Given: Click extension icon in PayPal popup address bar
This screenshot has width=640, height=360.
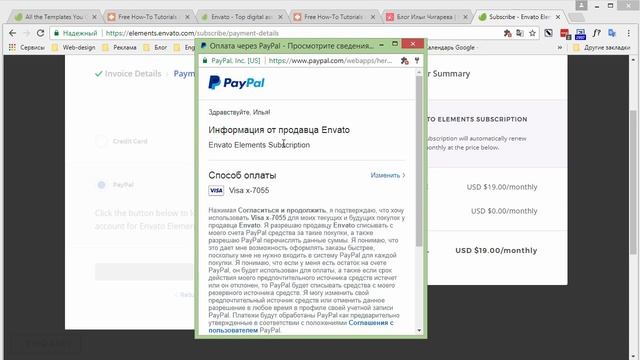Looking at the screenshot, I should coord(404,60).
